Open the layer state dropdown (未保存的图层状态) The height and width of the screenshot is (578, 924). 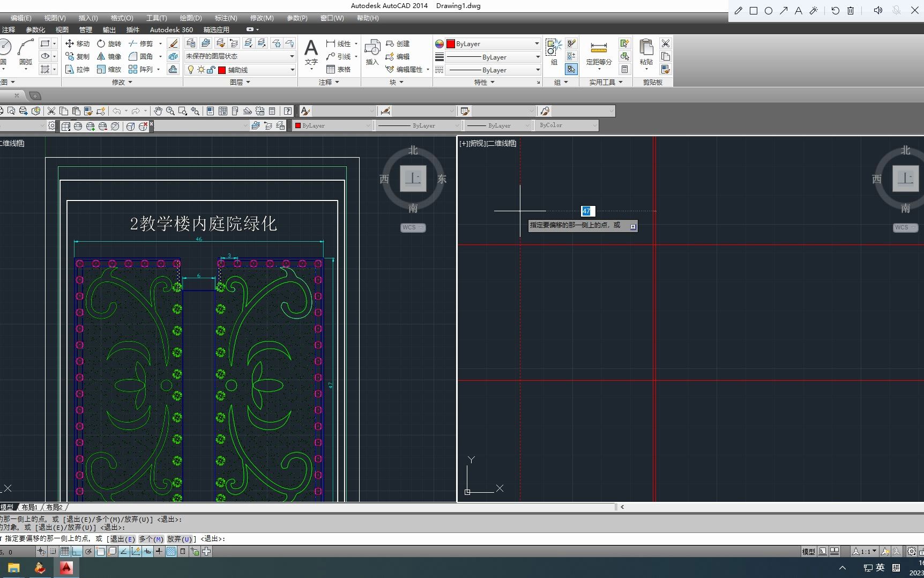[x=240, y=56]
